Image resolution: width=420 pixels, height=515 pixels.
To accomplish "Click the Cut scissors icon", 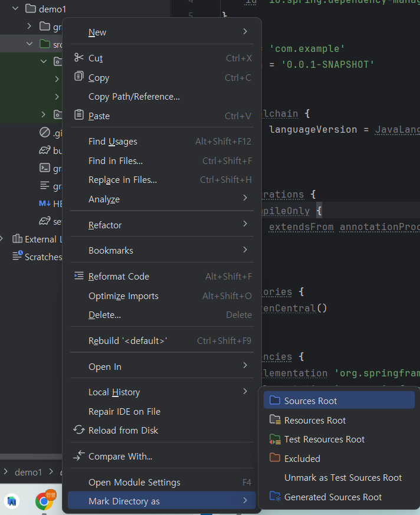I will [79, 58].
